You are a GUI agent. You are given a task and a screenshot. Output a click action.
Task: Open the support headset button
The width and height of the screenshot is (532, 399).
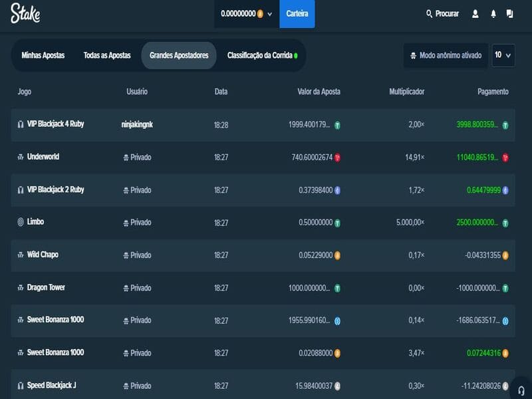pos(521,390)
